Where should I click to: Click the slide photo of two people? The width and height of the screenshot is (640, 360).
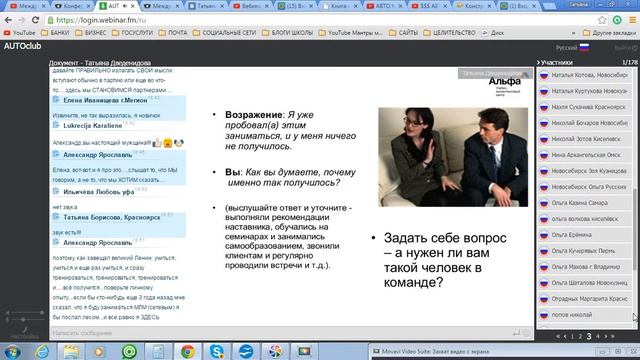pos(453,157)
